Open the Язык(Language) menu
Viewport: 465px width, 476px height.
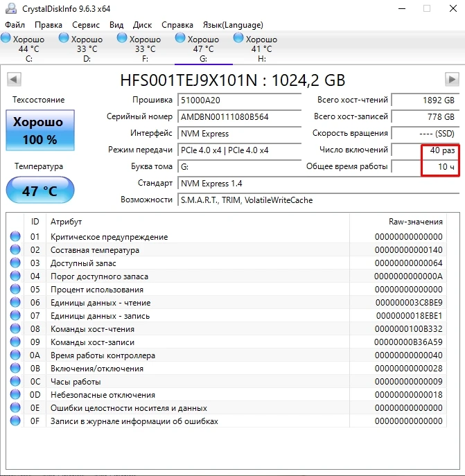tap(233, 25)
